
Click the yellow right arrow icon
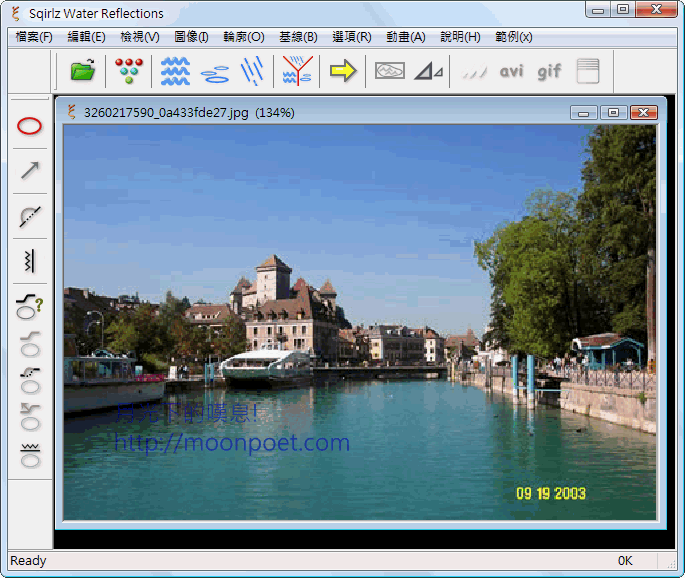click(x=343, y=71)
